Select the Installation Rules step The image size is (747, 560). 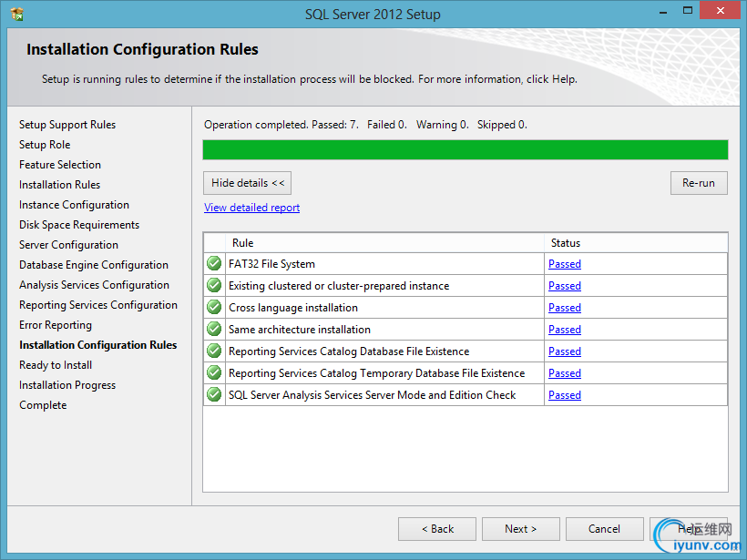(x=59, y=185)
